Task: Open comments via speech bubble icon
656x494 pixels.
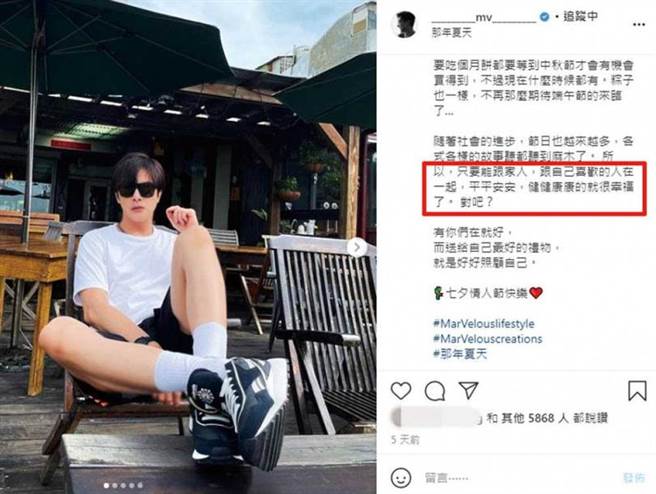Action: pyautogui.click(x=435, y=392)
